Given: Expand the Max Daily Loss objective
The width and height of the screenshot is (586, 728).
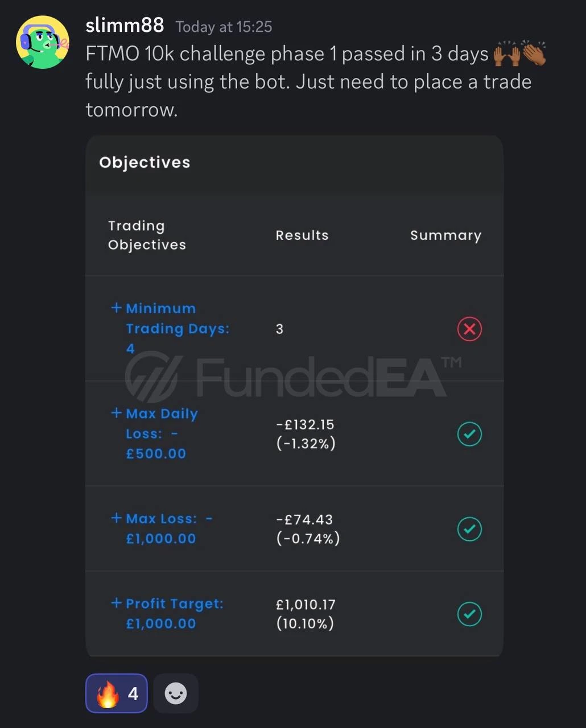Looking at the screenshot, I should [x=117, y=413].
